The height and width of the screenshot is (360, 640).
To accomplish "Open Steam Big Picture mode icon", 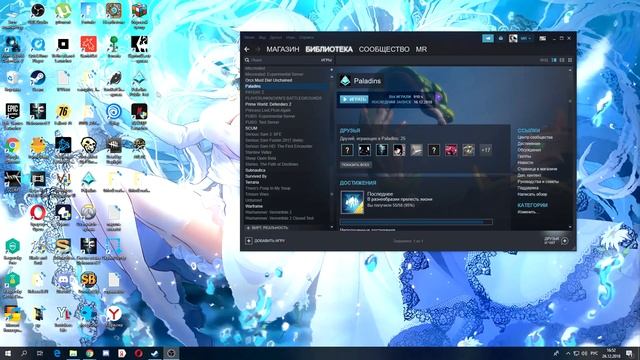I will (542, 38).
